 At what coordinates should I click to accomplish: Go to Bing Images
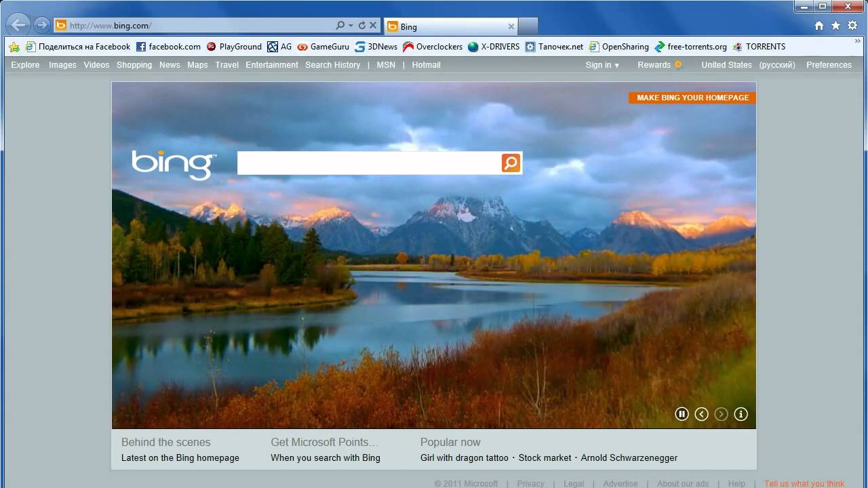[x=62, y=65]
